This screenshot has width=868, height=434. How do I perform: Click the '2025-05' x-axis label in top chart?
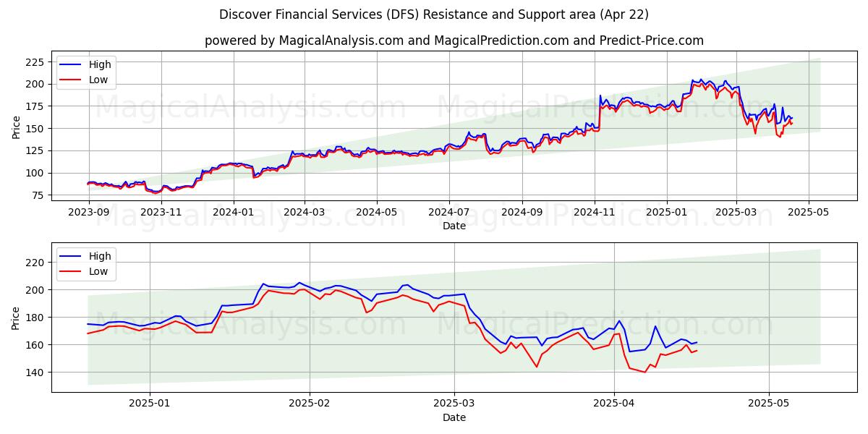point(809,213)
